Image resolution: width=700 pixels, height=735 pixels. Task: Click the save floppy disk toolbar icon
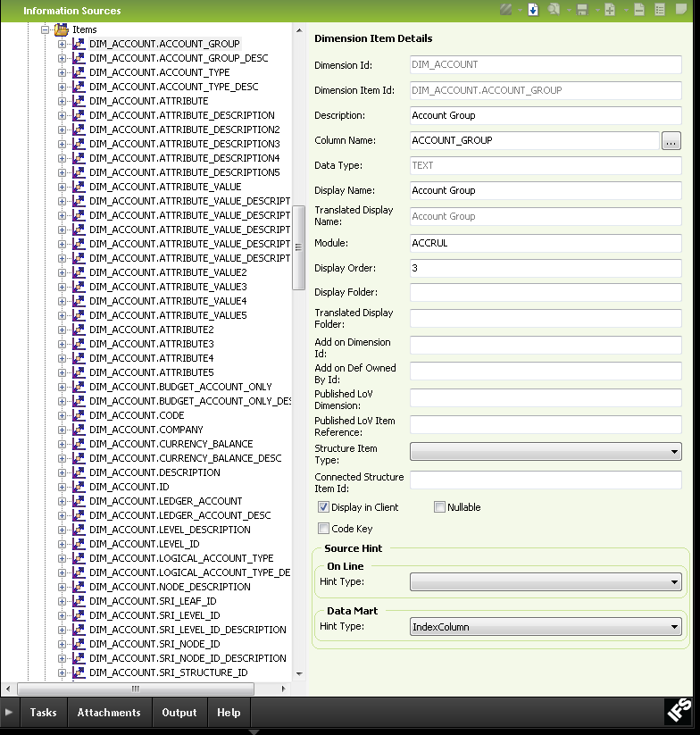click(582, 10)
